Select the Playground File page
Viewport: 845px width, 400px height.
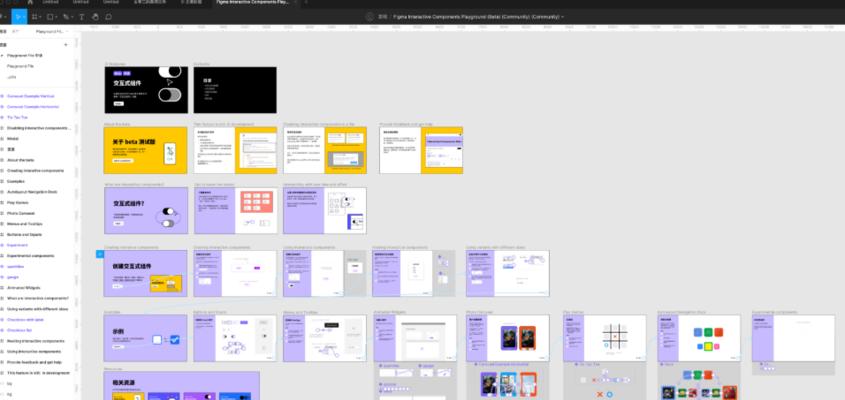pyautogui.click(x=20, y=66)
